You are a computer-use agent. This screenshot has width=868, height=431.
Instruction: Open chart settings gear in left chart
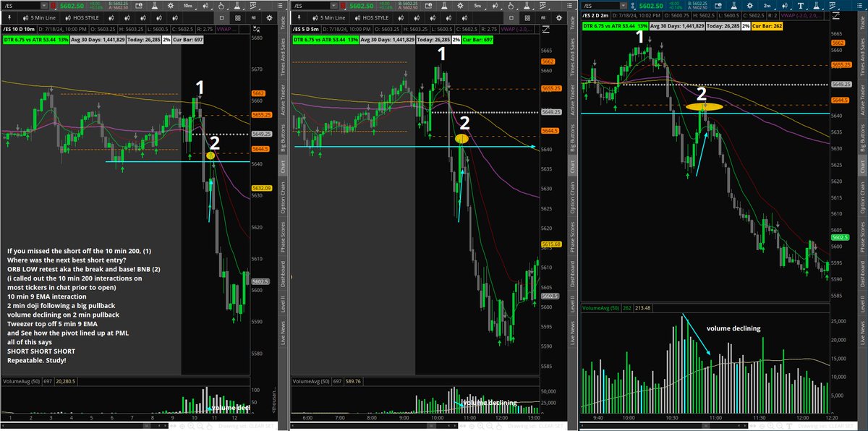[171, 6]
